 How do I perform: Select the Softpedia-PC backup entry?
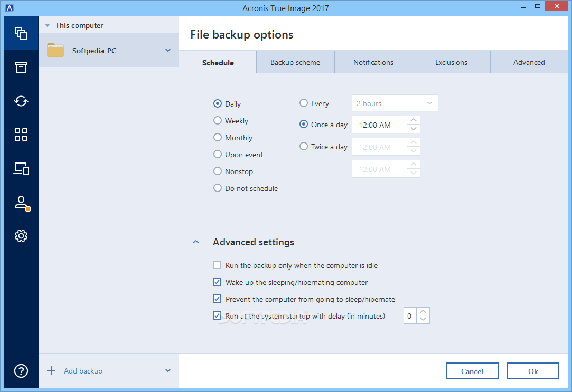pyautogui.click(x=109, y=50)
